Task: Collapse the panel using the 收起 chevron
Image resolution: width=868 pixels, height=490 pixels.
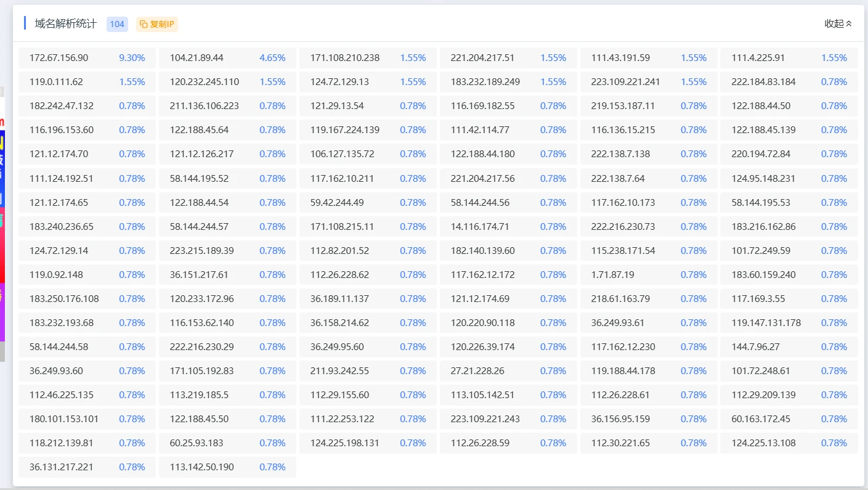Action: [x=849, y=24]
